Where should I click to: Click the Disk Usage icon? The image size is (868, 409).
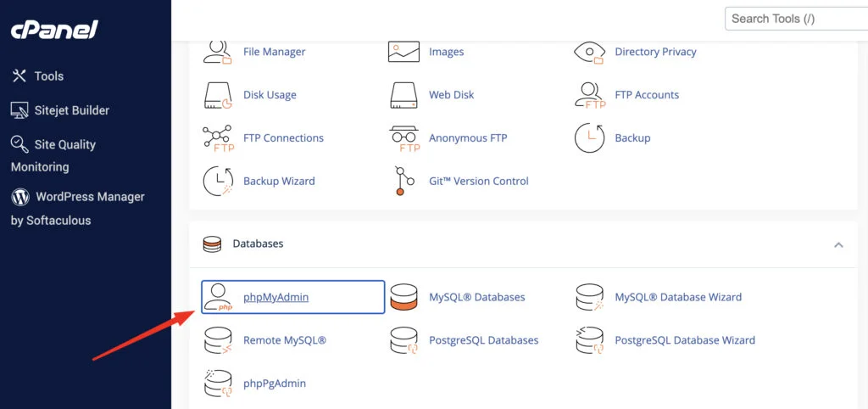(x=219, y=95)
